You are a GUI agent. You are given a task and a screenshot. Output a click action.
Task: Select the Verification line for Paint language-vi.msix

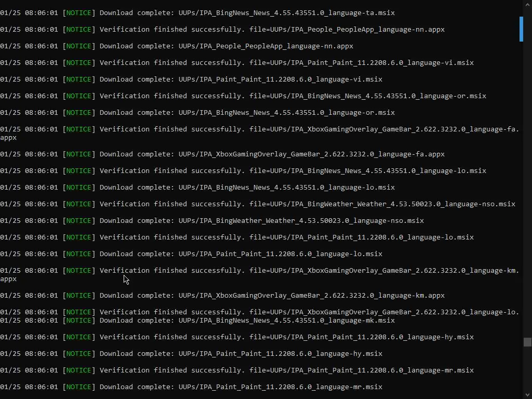coord(237,63)
